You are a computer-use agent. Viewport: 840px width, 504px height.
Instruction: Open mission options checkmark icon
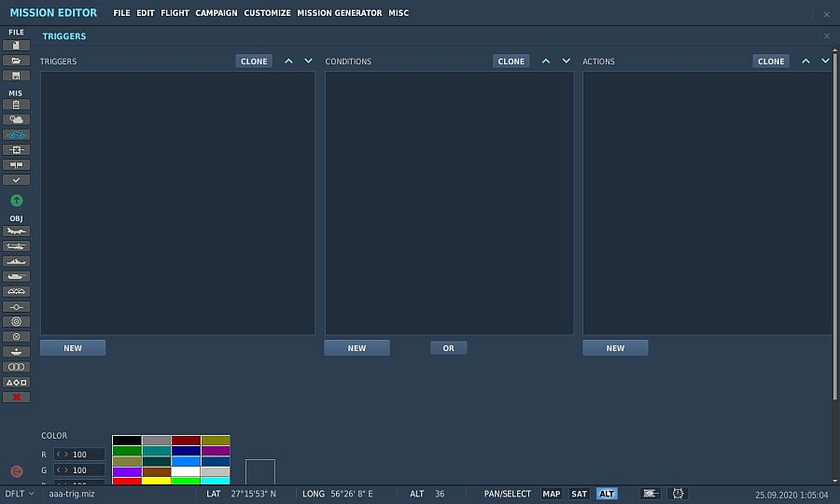point(16,180)
